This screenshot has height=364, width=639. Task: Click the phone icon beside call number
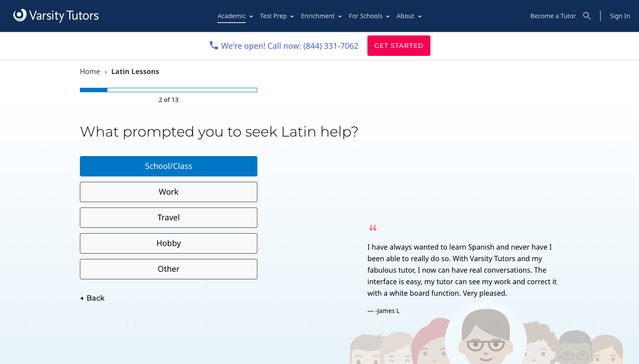[214, 45]
